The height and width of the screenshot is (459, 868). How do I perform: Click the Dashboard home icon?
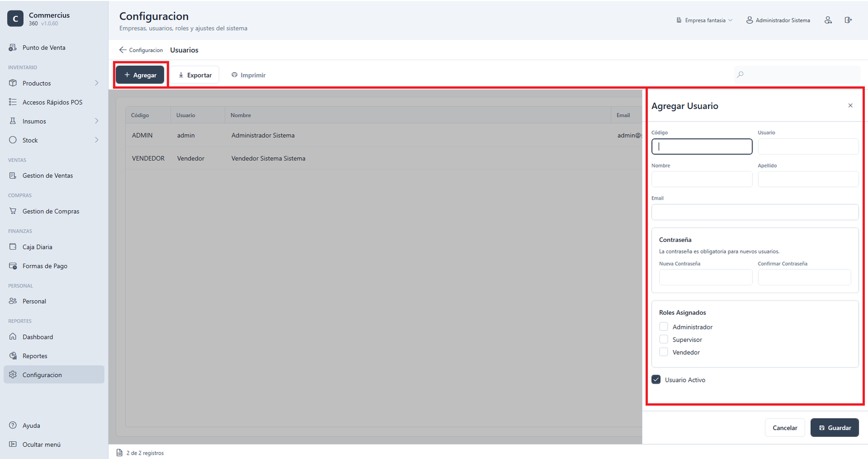coord(12,337)
